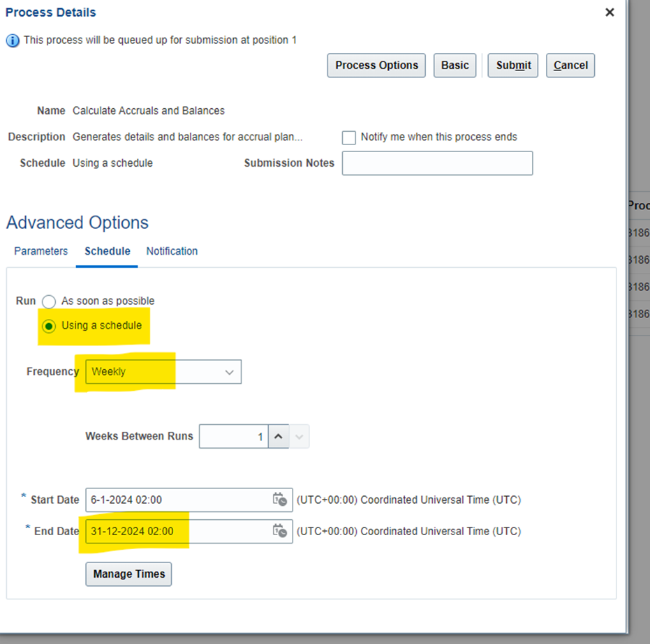
Task: Open the Frequency dropdown
Action: click(161, 371)
